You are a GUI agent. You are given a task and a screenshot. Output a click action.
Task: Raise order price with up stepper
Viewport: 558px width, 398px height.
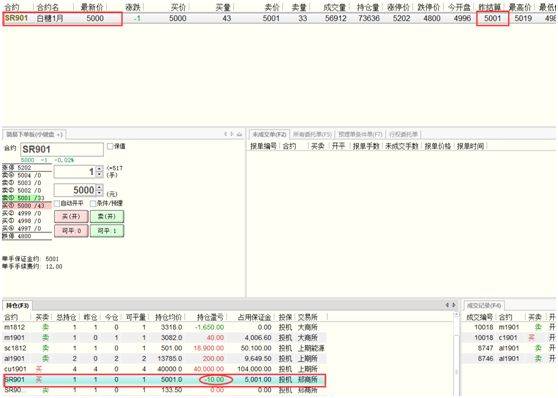(x=100, y=187)
